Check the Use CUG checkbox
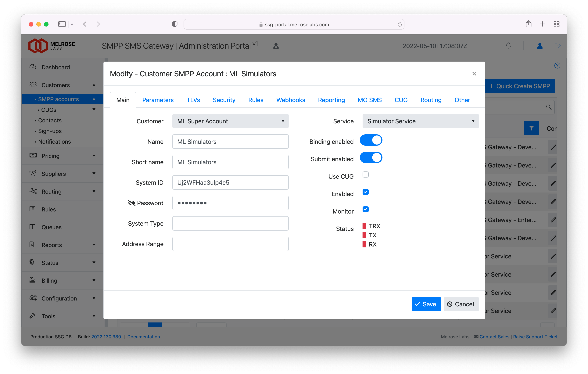The height and width of the screenshot is (374, 588). tap(365, 175)
